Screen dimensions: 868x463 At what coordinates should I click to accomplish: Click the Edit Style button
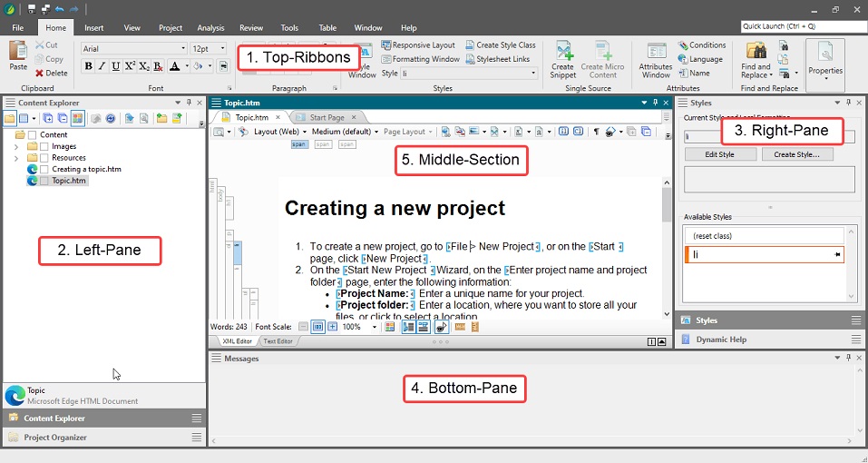pos(719,154)
